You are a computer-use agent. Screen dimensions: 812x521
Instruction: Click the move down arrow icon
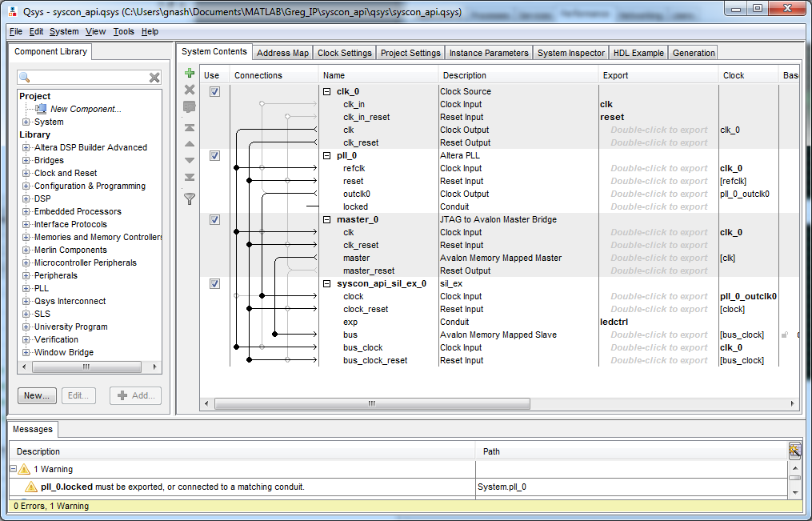[190, 161]
